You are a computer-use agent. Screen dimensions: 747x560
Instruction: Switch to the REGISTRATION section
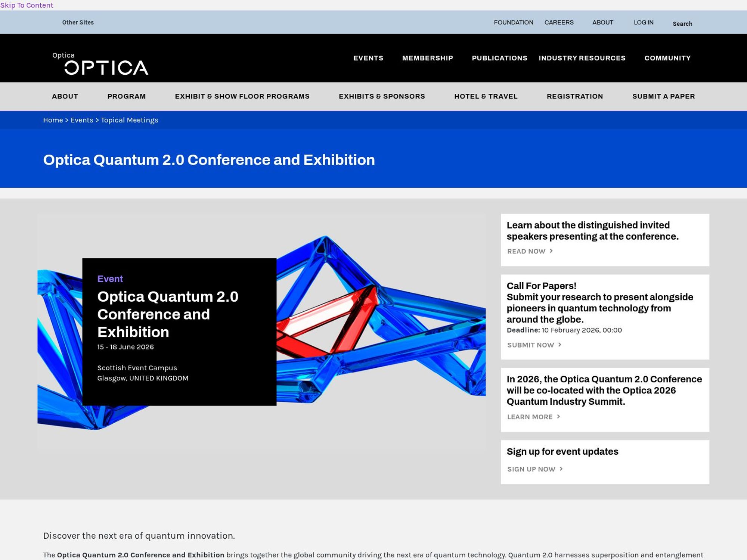click(x=575, y=96)
